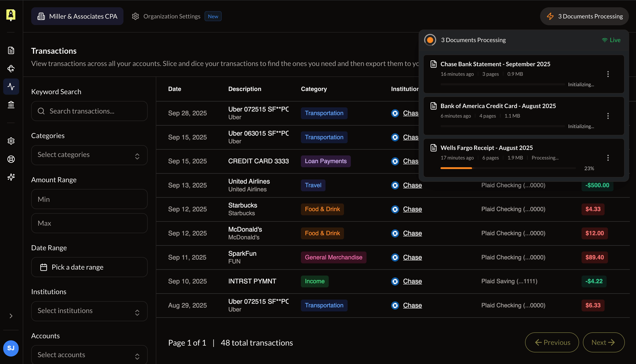Open the Documents page from the sidebar

pos(11,50)
